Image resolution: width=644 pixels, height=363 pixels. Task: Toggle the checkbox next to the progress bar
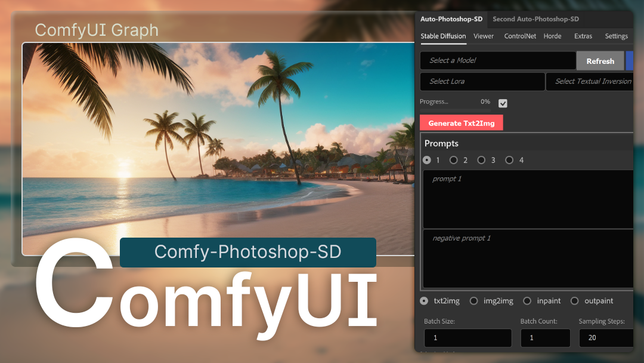503,103
